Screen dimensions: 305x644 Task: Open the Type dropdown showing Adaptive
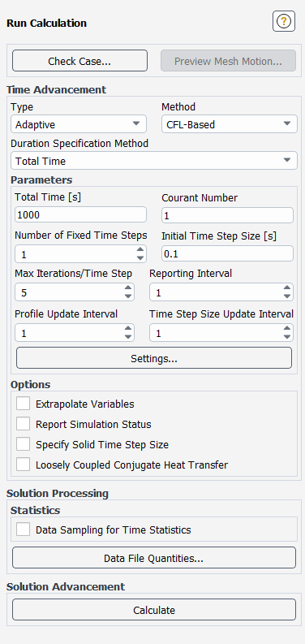click(79, 124)
